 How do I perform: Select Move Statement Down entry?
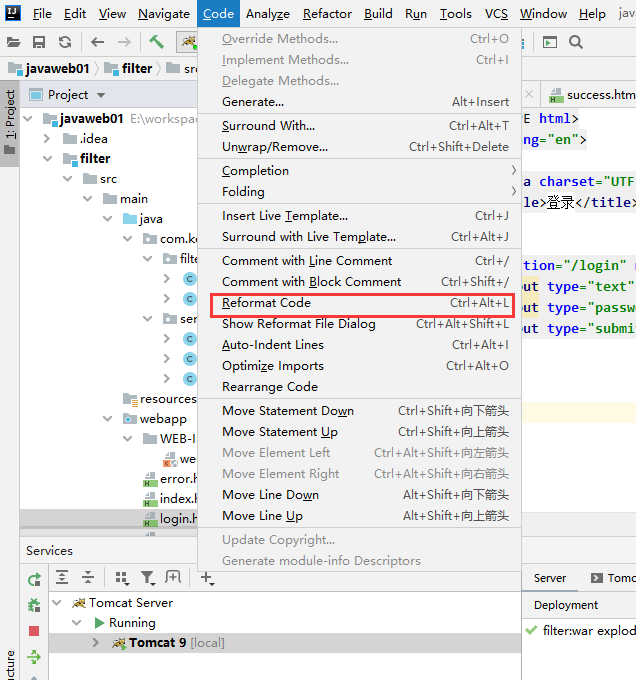click(x=360, y=411)
